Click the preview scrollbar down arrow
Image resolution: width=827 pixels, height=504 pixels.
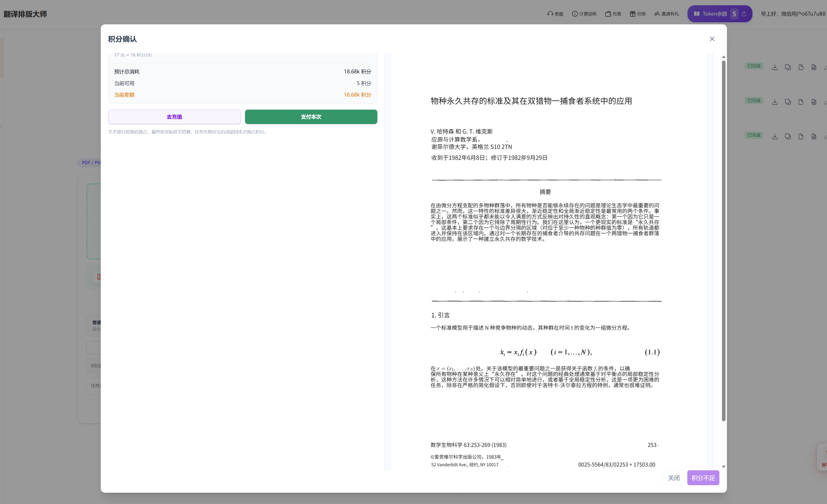tap(724, 466)
